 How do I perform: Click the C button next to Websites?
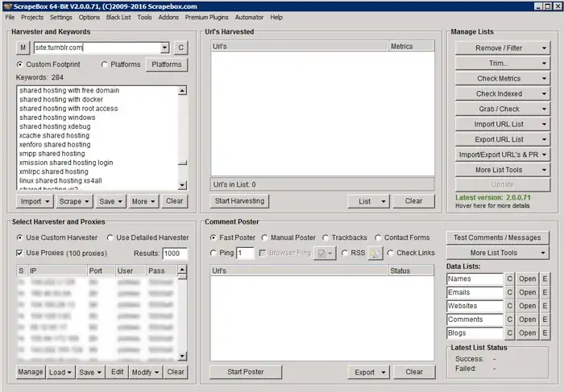click(x=509, y=306)
